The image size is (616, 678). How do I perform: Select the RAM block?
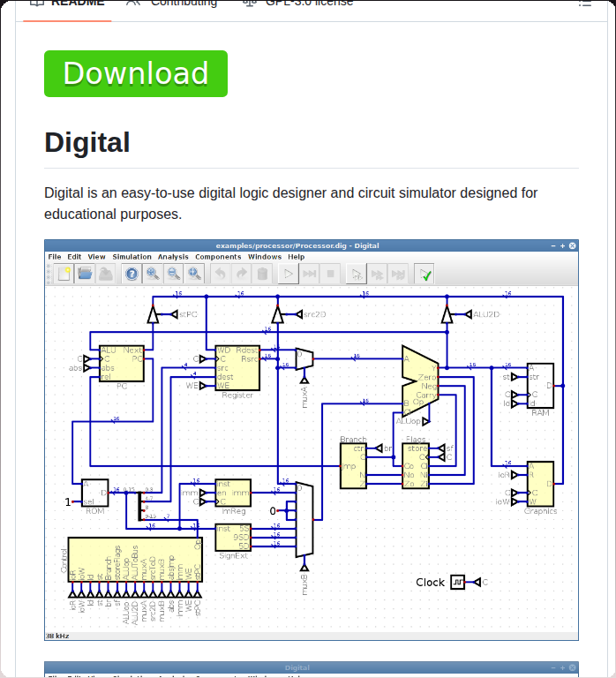540,386
